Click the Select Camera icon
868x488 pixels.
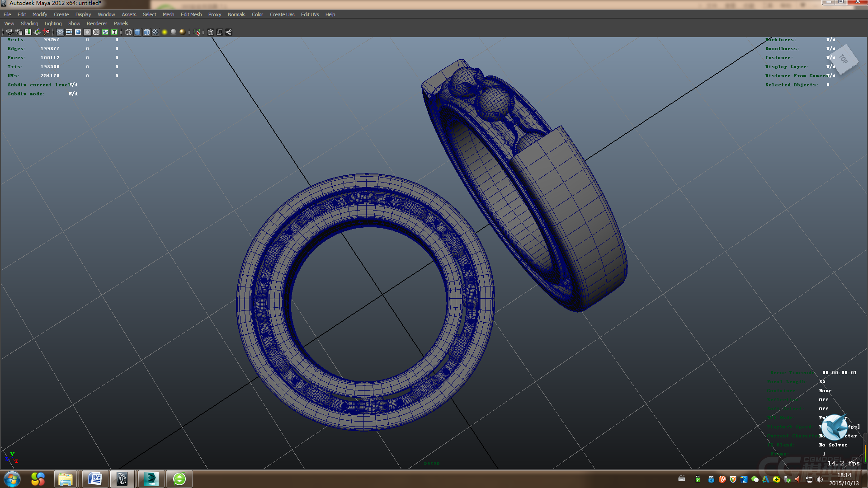(9, 32)
